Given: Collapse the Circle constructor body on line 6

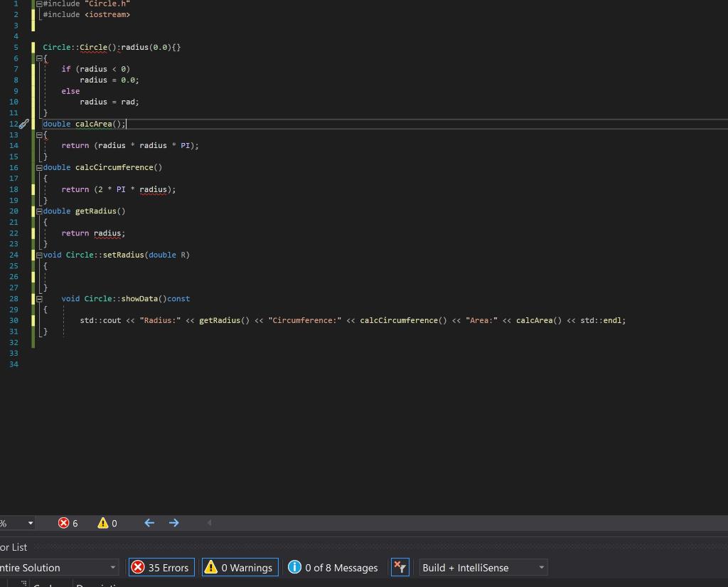Looking at the screenshot, I should pyautogui.click(x=38, y=58).
